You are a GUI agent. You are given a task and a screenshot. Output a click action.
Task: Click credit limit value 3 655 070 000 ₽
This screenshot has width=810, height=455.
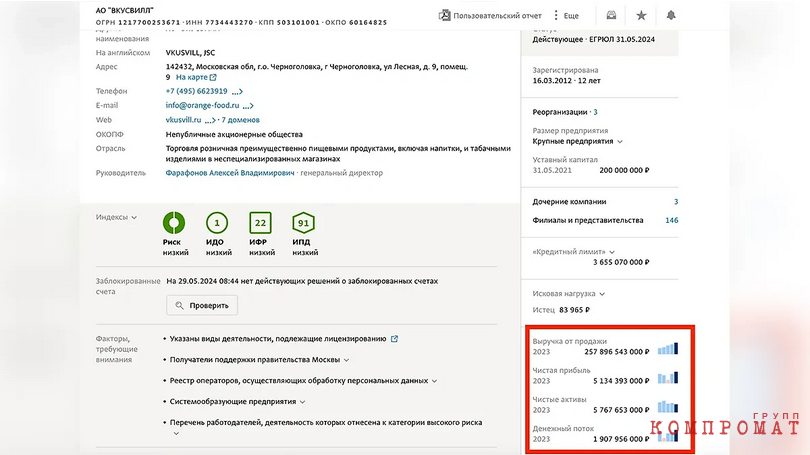[x=621, y=262]
